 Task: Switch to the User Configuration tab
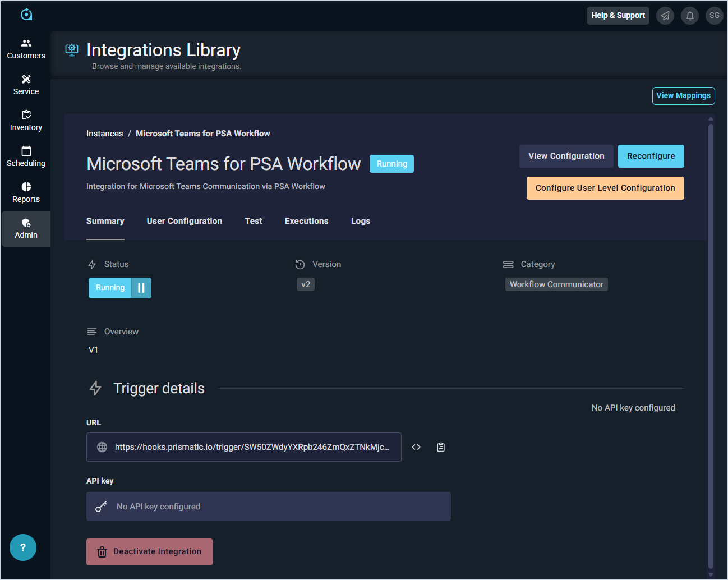185,221
